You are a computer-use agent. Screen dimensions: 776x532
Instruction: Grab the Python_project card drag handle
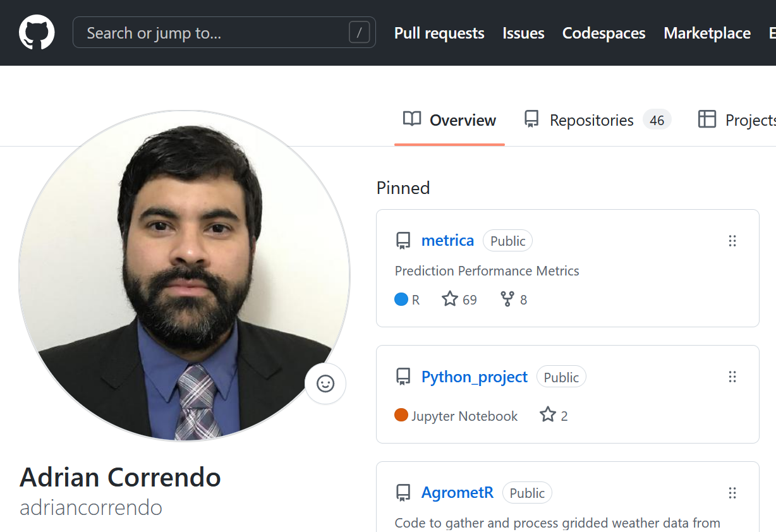coord(732,377)
